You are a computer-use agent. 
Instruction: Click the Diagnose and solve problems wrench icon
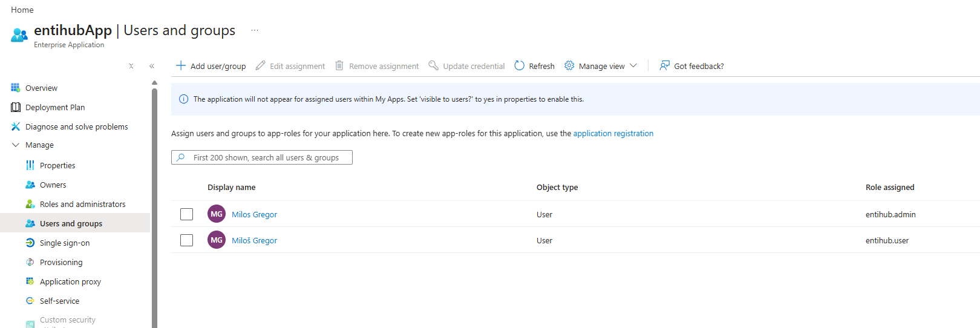click(16, 126)
